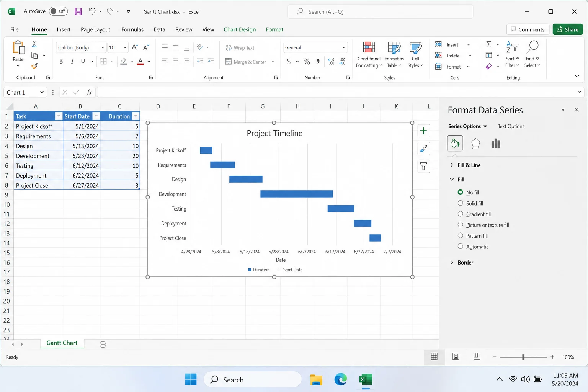Viewport: 588px width, 392px height.
Task: Open the Format ribbon tab
Action: [274, 29]
